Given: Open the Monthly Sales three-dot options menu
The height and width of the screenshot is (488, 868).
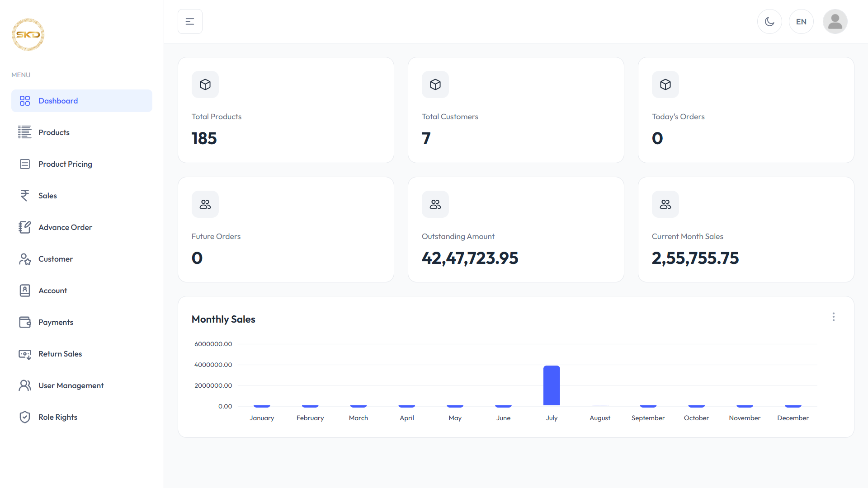Looking at the screenshot, I should point(834,317).
